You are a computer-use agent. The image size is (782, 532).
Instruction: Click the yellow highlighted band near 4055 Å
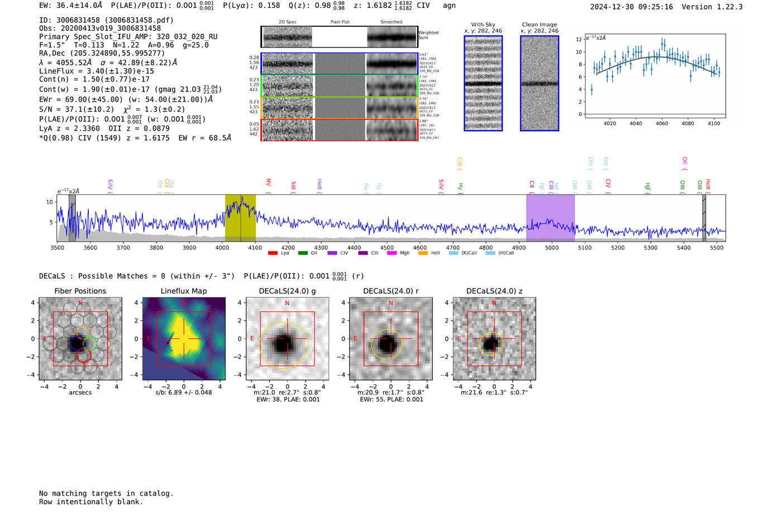coord(240,218)
